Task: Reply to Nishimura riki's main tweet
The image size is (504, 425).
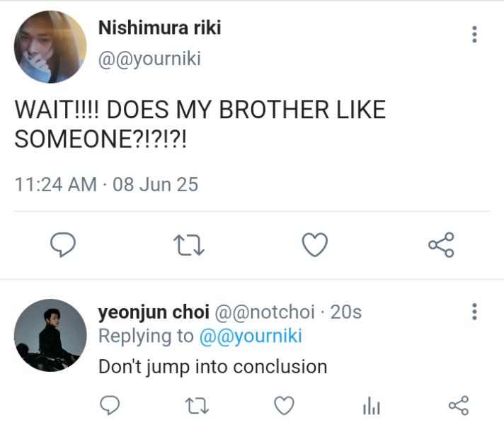Action: [x=63, y=245]
